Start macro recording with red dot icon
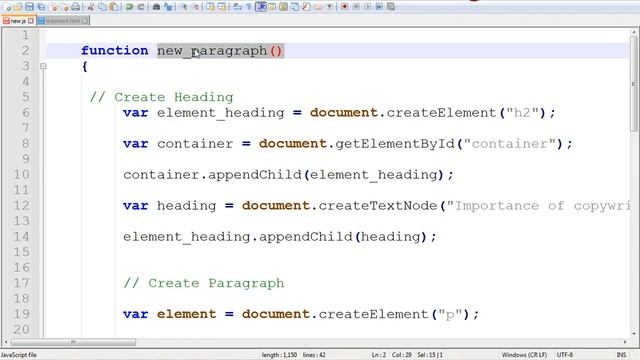Screen dimensions: 640x360 point(344,7)
